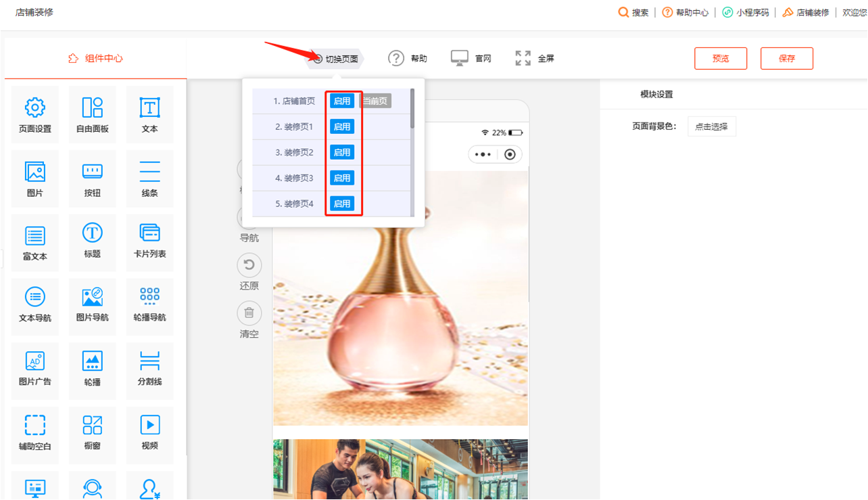Add the 辅助空白 spacer component
The width and height of the screenshot is (868, 500).
[35, 434]
